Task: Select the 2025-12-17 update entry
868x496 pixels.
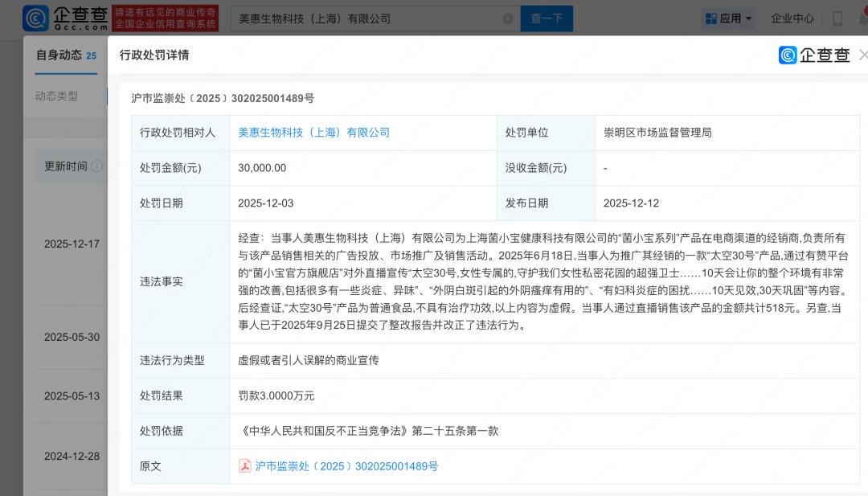Action: pyautogui.click(x=72, y=244)
